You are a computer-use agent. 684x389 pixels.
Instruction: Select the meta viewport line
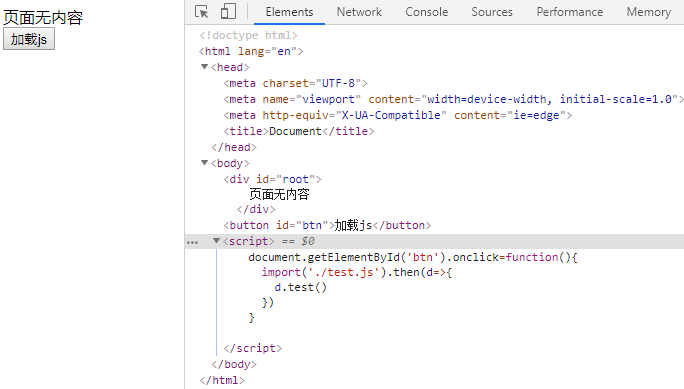[453, 99]
